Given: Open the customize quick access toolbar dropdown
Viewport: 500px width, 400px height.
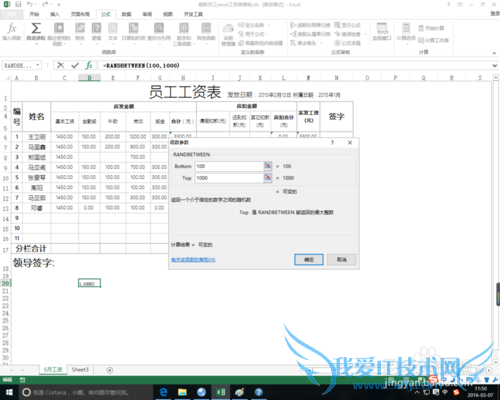Looking at the screenshot, I should [x=59, y=5].
